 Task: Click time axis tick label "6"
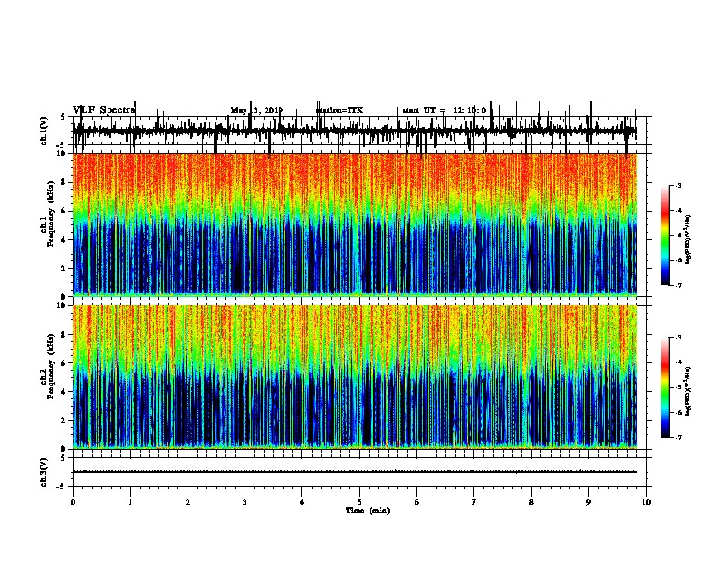click(x=417, y=502)
